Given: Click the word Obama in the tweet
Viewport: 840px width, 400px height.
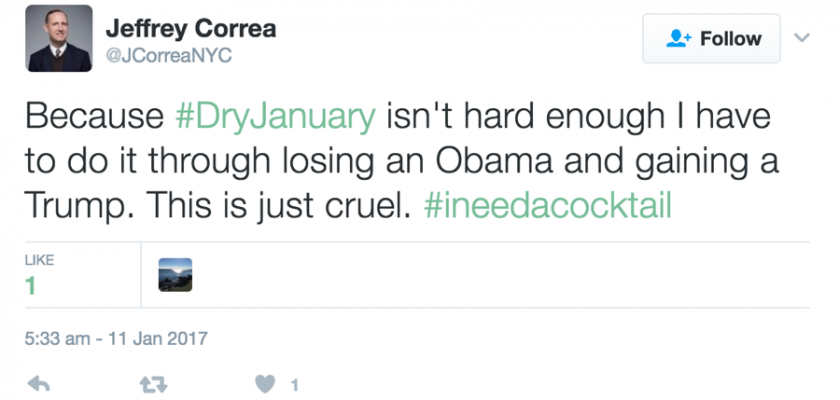Looking at the screenshot, I should click(x=567, y=162).
